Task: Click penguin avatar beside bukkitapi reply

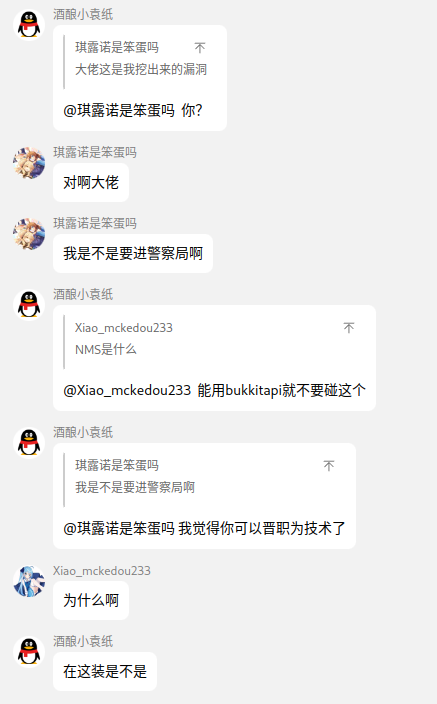Action: (x=29, y=305)
